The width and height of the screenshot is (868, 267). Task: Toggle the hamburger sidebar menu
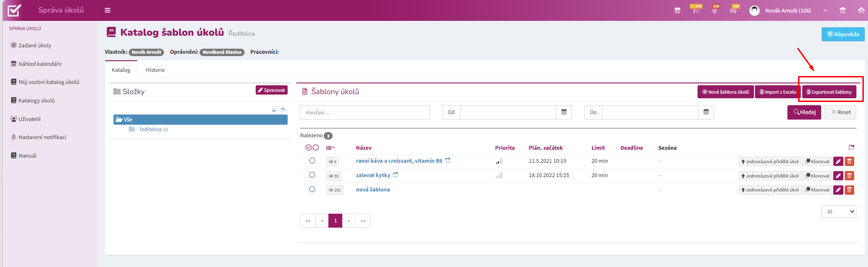(107, 10)
